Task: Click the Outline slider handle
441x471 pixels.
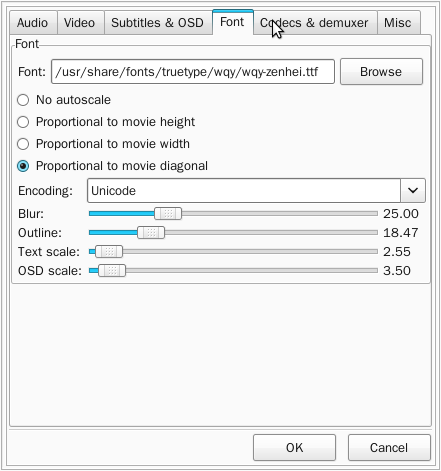Action: tap(151, 232)
